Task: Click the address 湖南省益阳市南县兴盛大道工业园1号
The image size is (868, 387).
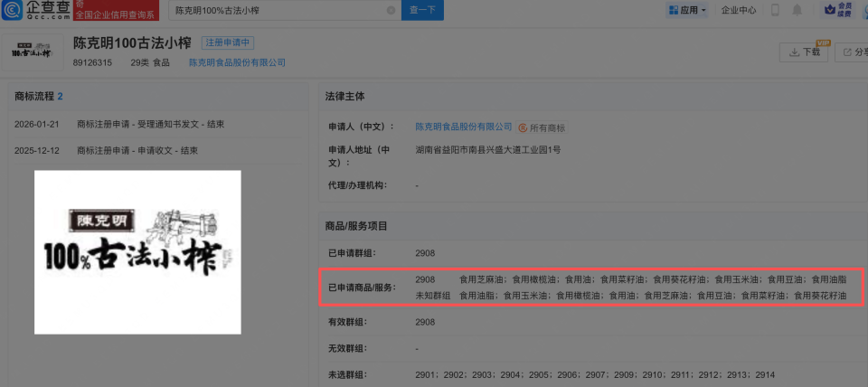Action: (x=488, y=149)
